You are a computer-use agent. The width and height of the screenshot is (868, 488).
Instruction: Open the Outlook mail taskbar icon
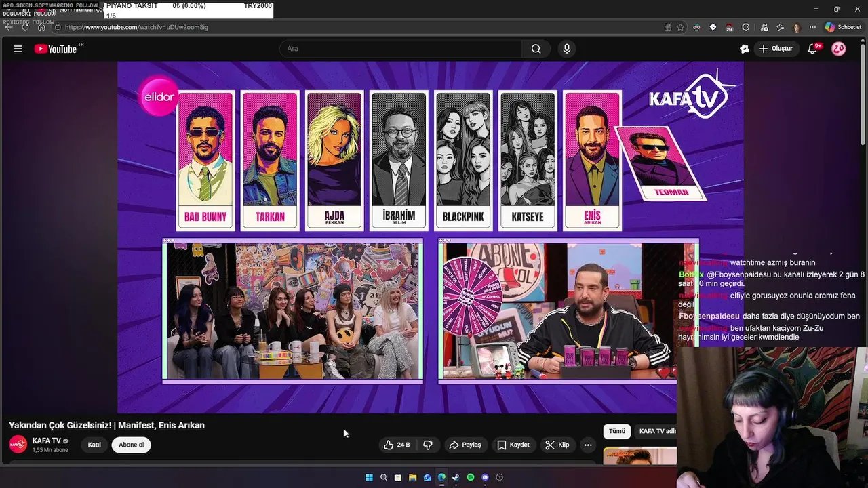[427, 477]
